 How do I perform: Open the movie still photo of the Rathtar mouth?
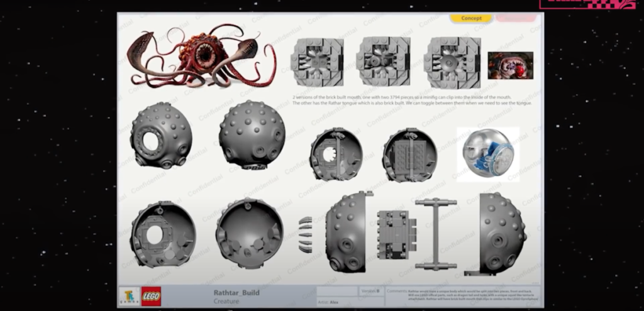tap(511, 65)
